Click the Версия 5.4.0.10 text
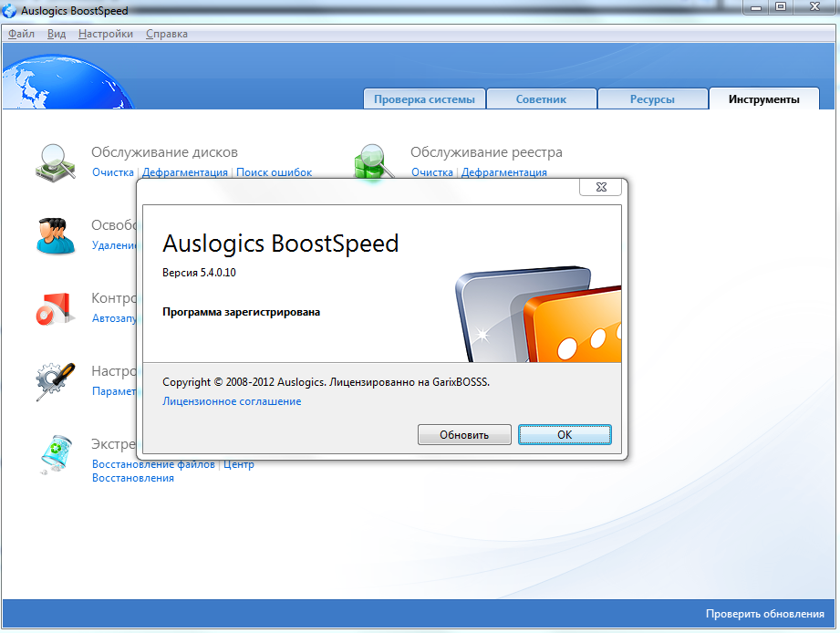 (200, 272)
